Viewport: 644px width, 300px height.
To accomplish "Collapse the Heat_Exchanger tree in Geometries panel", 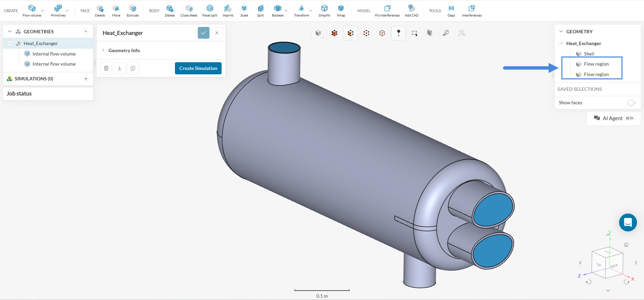I will (x=10, y=43).
